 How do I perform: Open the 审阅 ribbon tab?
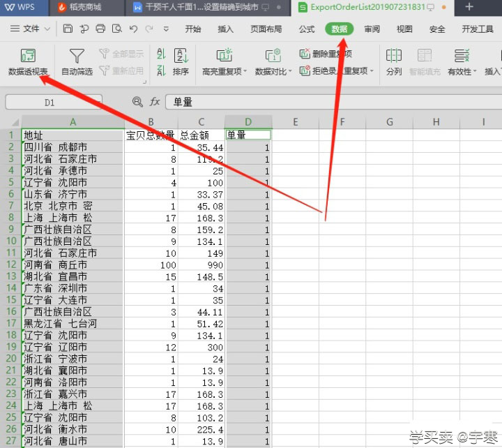(372, 29)
